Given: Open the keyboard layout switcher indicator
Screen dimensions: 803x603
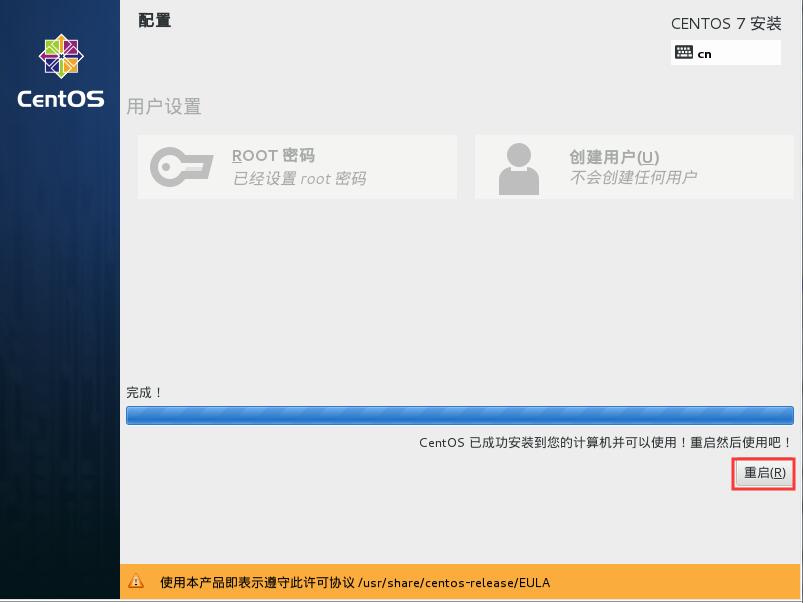Looking at the screenshot, I should [x=725, y=53].
